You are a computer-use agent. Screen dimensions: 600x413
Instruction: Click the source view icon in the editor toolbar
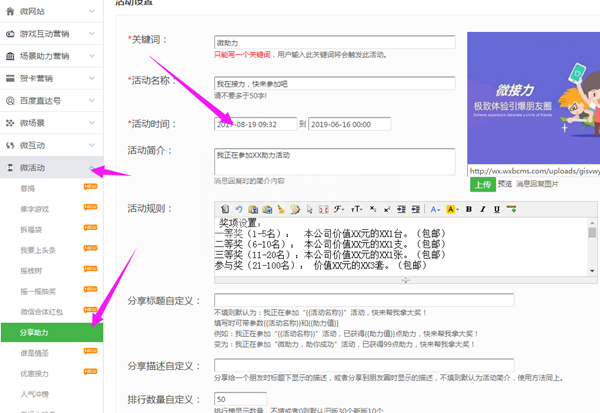[225, 209]
